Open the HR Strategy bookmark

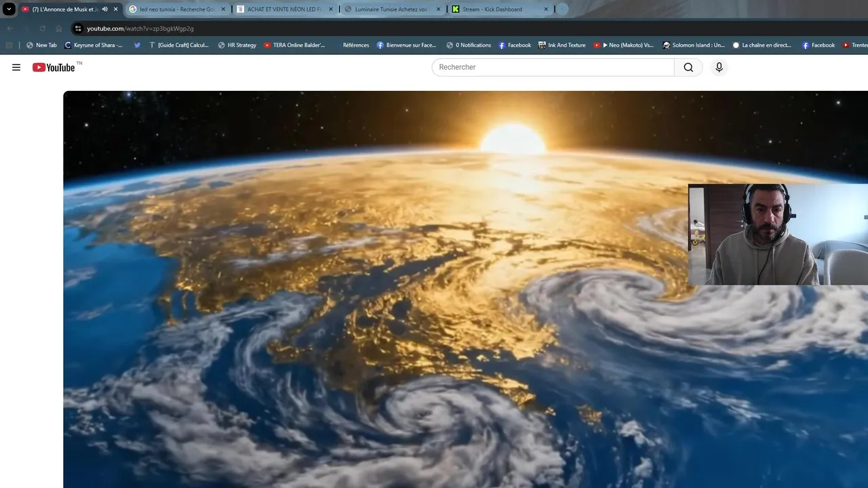[x=237, y=45]
